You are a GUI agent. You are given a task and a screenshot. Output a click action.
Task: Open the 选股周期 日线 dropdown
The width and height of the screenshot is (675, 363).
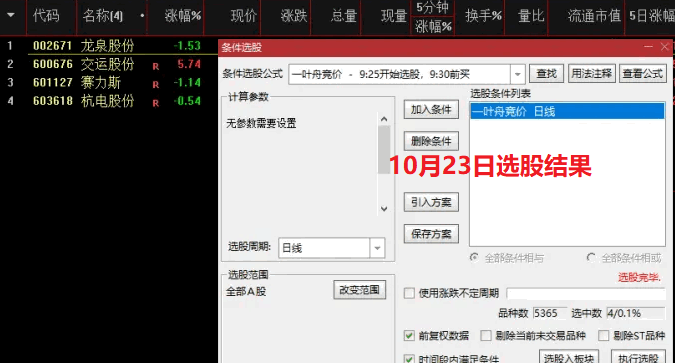point(377,248)
